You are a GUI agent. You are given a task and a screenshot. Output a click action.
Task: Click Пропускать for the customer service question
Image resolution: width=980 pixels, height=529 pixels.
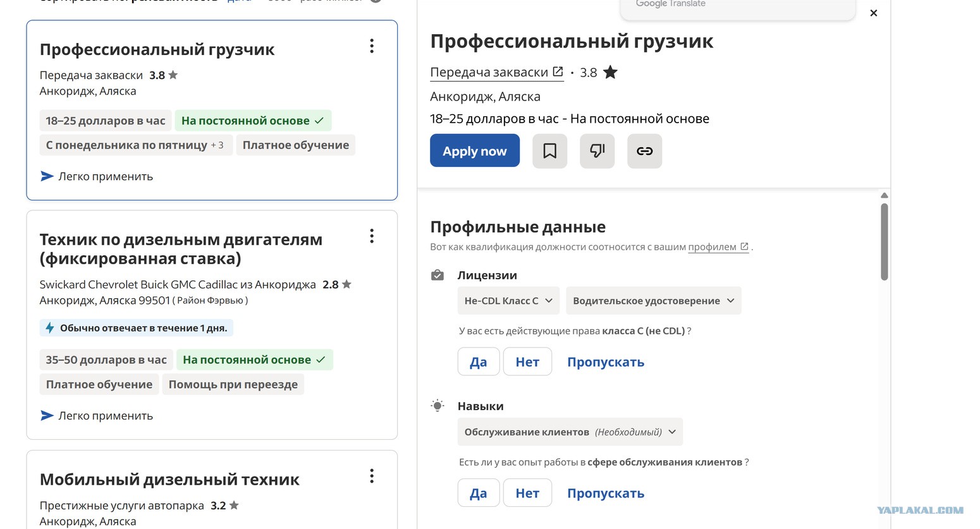pos(606,493)
